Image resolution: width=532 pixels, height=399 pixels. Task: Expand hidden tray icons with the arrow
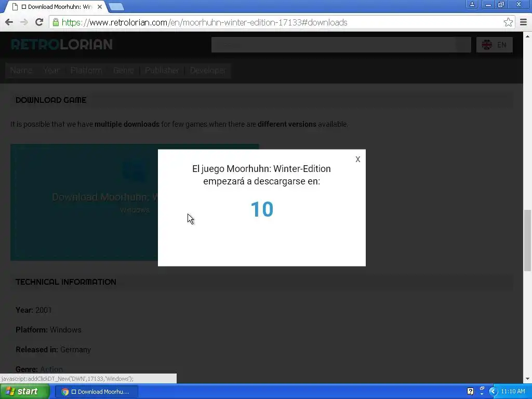493,392
